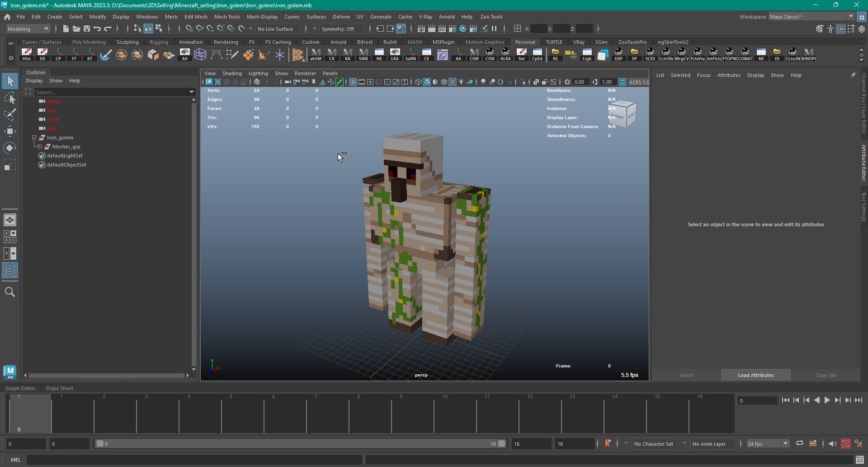Play the animation forward
The width and height of the screenshot is (868, 467).
pos(827,400)
